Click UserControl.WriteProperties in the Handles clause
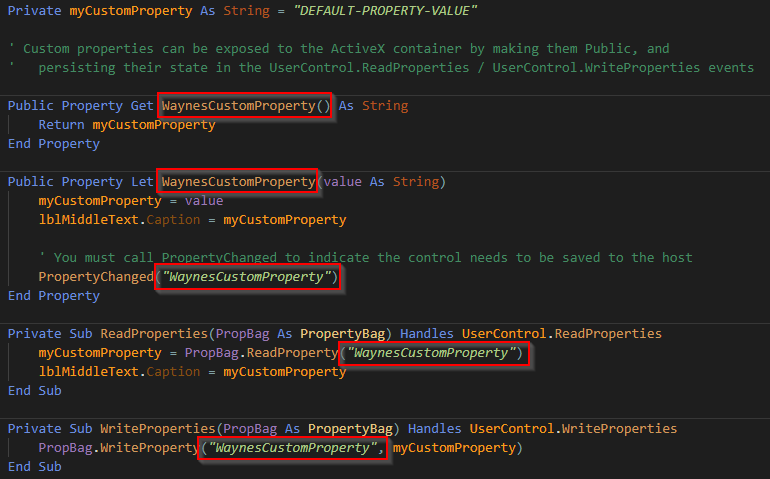Screen dimensions: 770x479 tap(573, 428)
